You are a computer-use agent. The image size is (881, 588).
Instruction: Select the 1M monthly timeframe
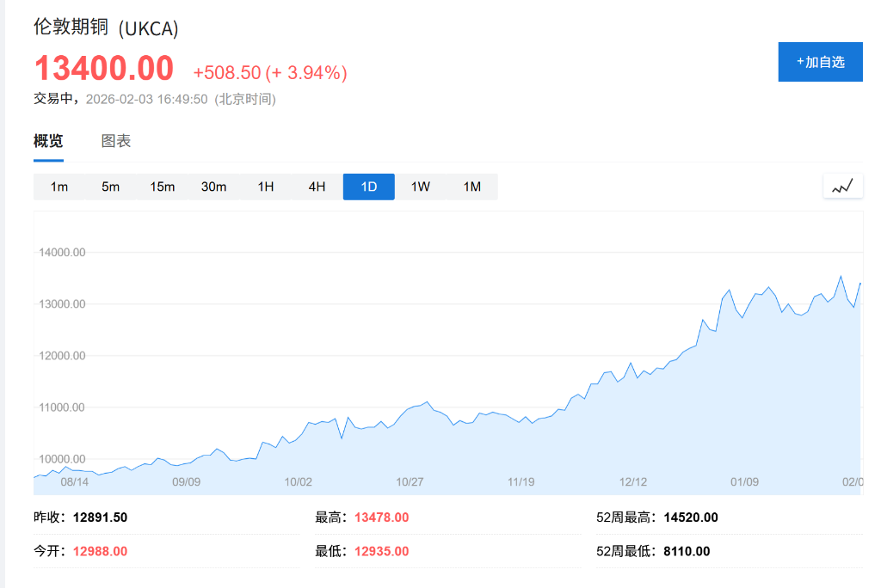pos(472,187)
